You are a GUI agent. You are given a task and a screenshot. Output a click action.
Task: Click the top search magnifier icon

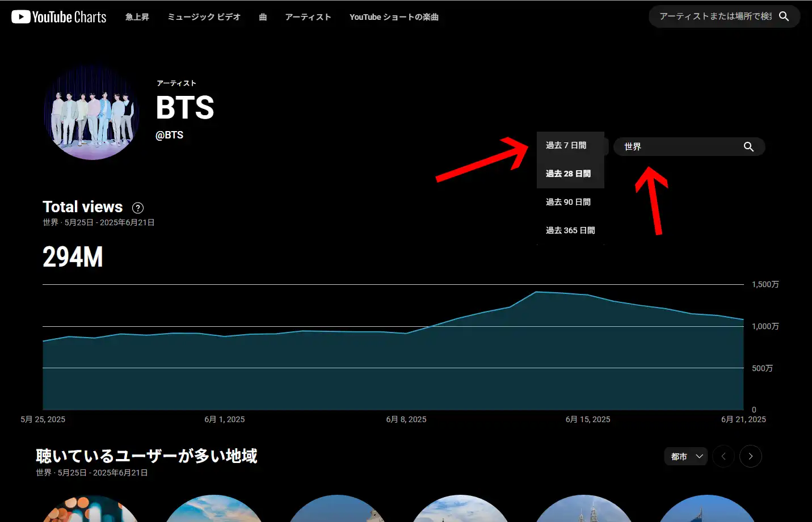coord(784,16)
